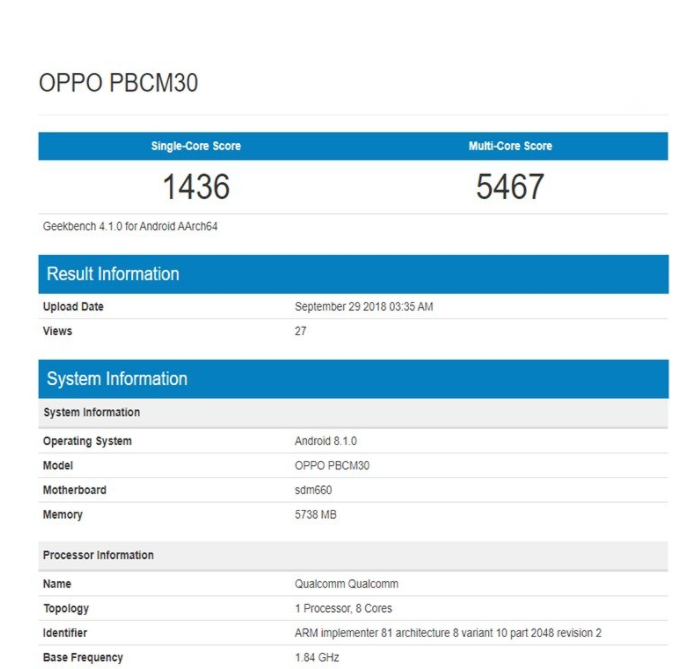The height and width of the screenshot is (669, 693).
Task: Select the 1 Processor, 8 Cores topology value
Action: click(343, 608)
